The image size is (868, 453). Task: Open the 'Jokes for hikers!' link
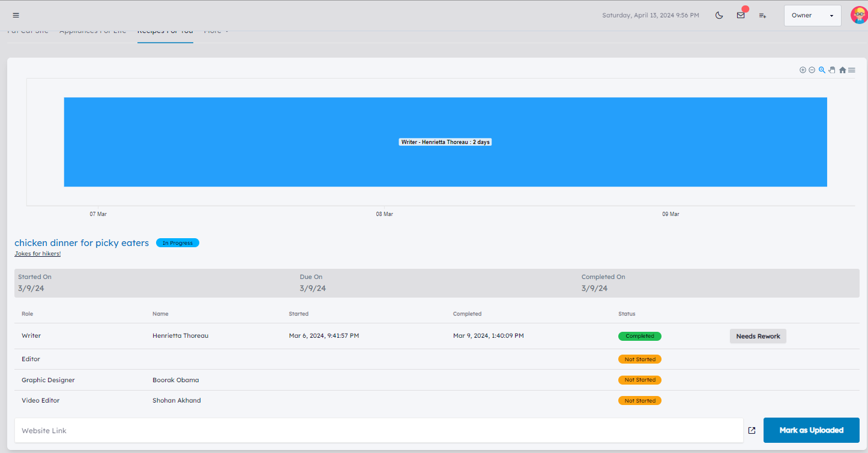coord(38,254)
